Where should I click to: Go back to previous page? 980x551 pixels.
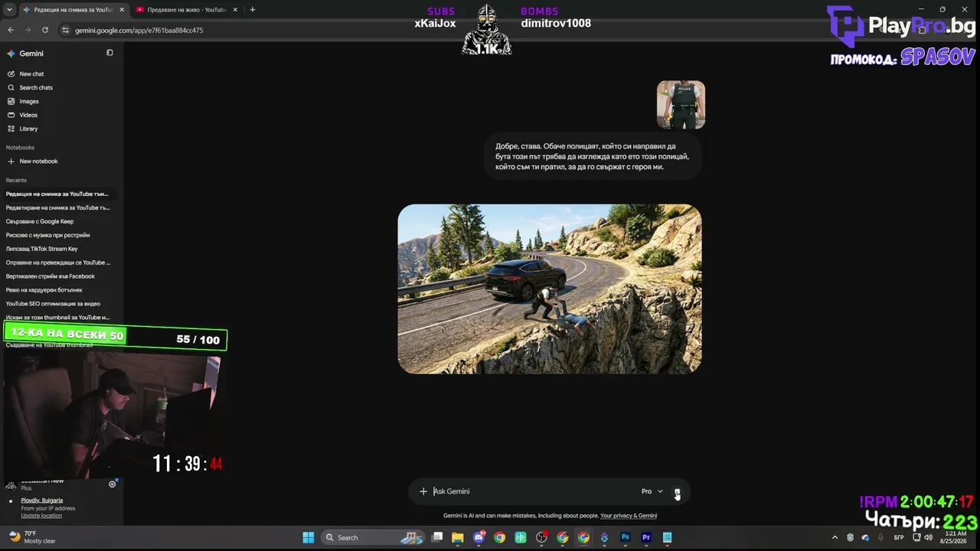coord(11,30)
